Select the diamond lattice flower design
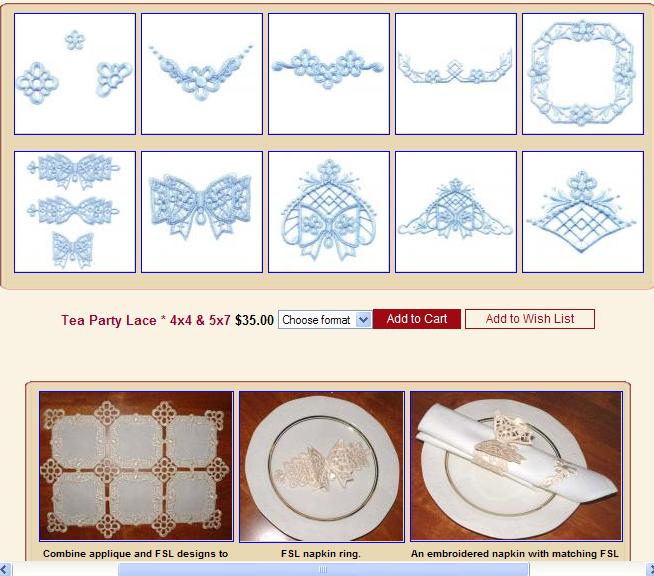The height and width of the screenshot is (576, 654). tap(583, 212)
